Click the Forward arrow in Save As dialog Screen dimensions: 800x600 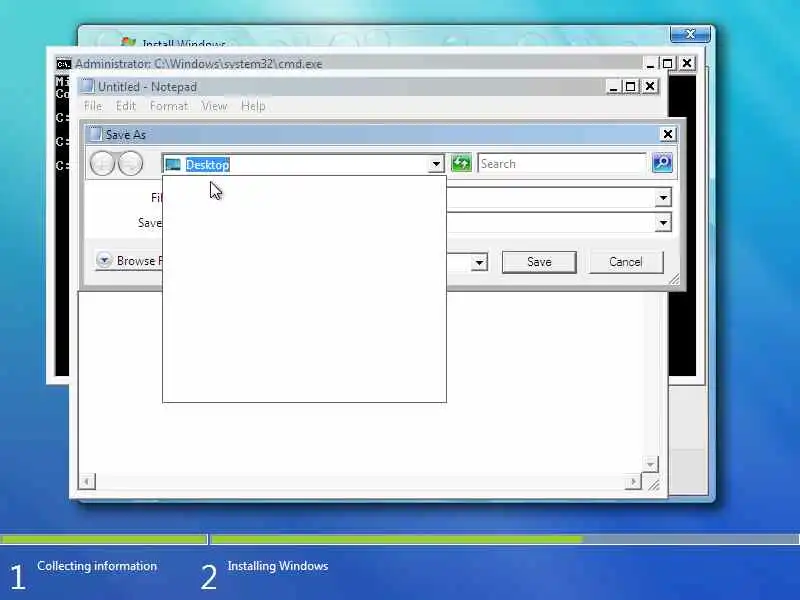pyautogui.click(x=131, y=164)
